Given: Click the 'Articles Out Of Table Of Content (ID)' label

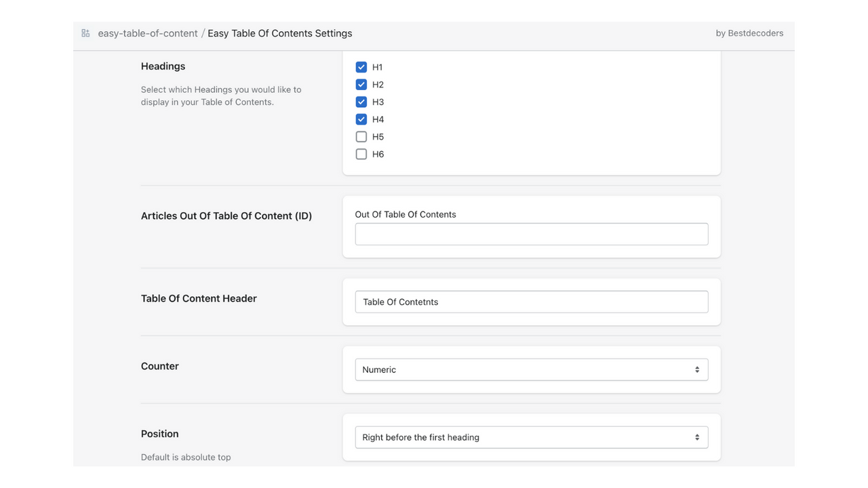Looking at the screenshot, I should tap(226, 216).
